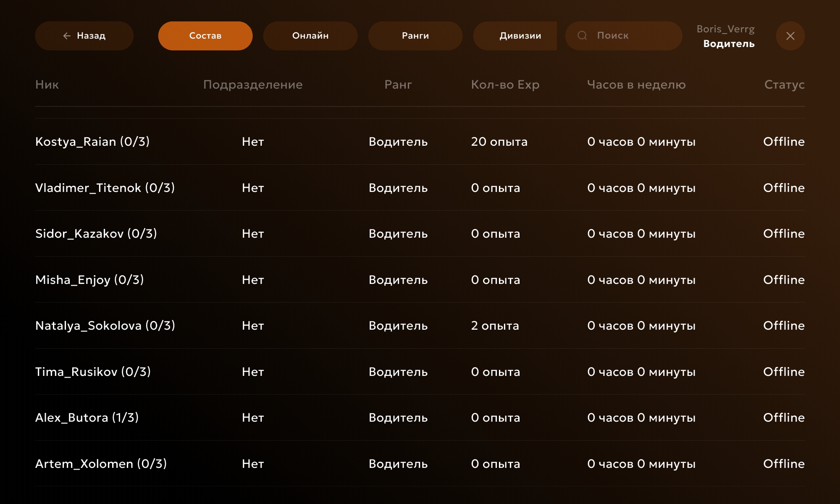Click the search magnifier icon
This screenshot has height=504, width=840.
click(582, 36)
